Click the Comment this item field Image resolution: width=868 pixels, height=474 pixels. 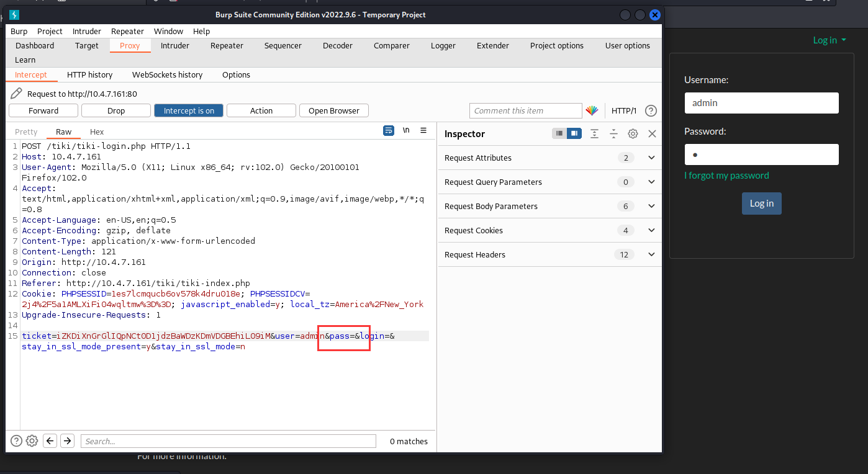(x=526, y=110)
